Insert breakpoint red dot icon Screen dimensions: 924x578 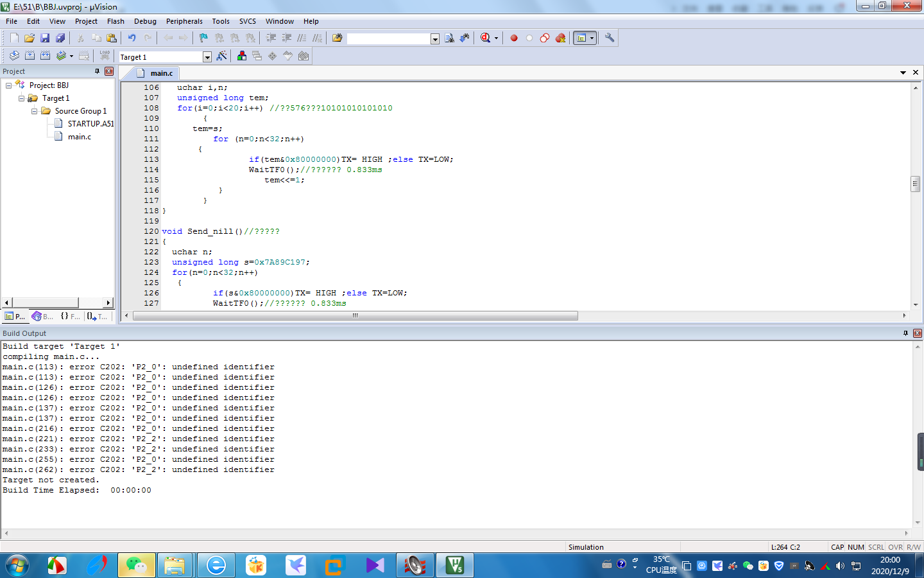click(514, 38)
